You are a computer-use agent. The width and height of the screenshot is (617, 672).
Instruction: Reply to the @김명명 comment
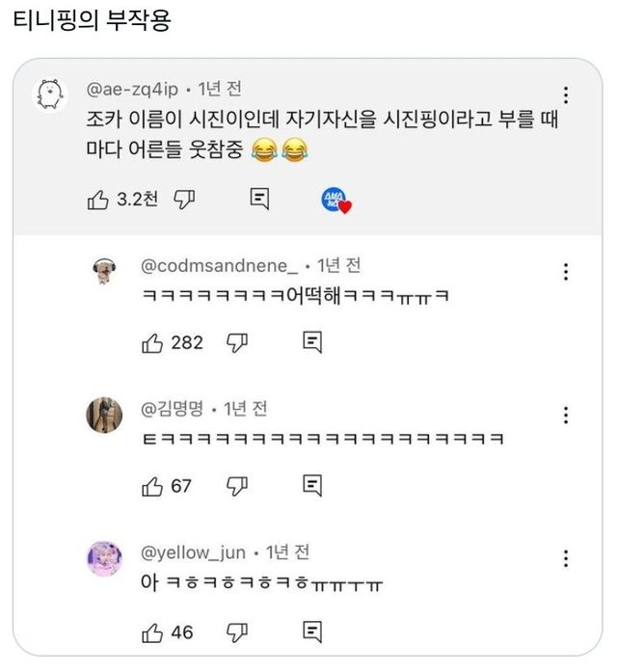[x=312, y=486]
